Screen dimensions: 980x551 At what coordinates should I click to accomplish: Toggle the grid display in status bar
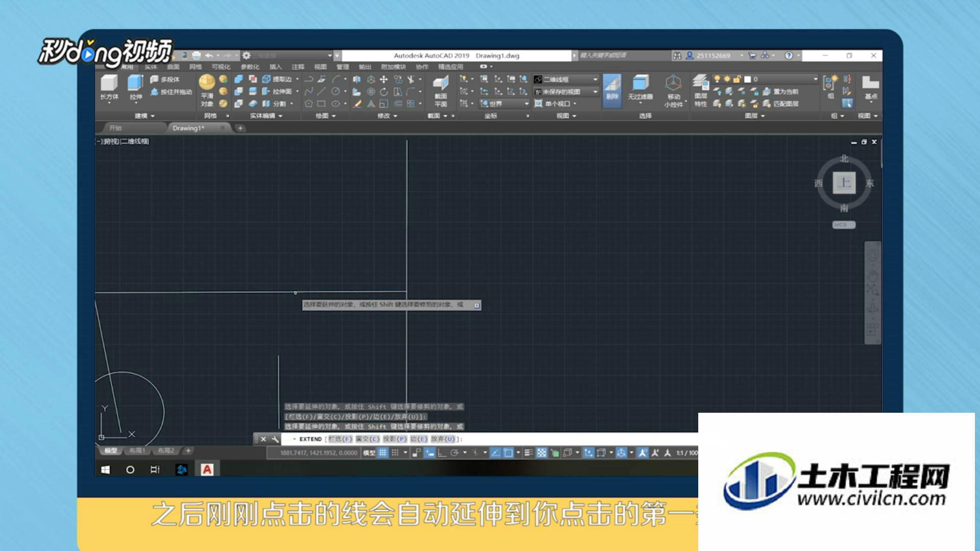[383, 453]
